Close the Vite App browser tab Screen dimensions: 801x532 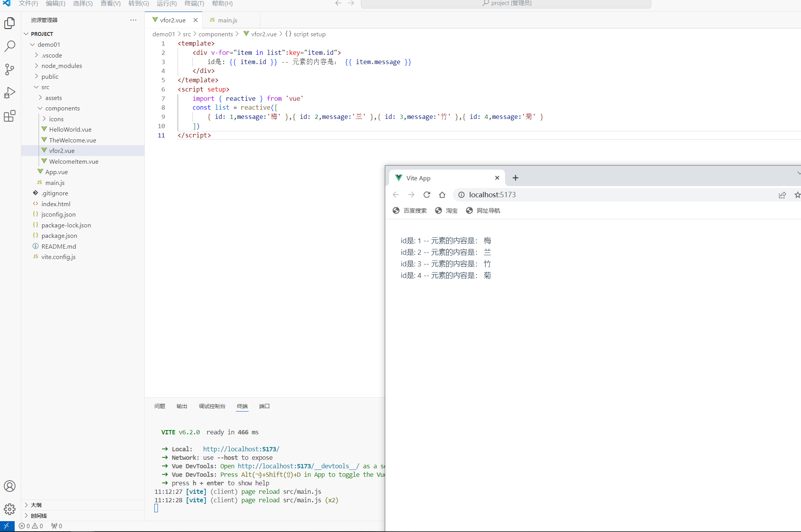point(497,178)
